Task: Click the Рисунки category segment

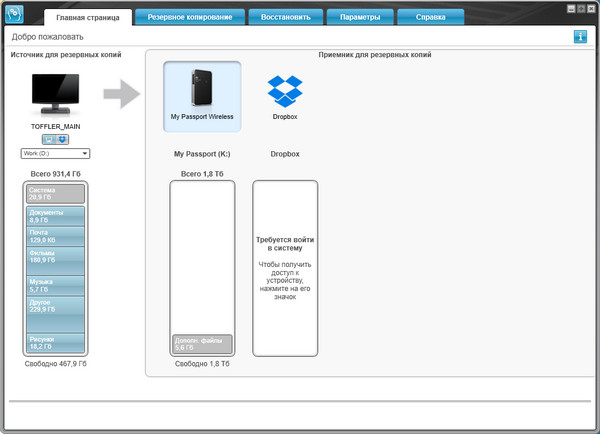Action: (56, 344)
